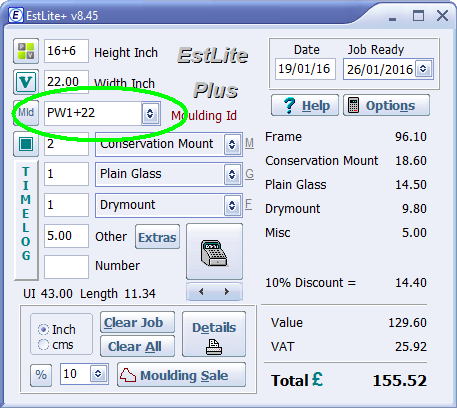Viewport: 457px width, 408px height.
Task: Click the Drymount quantity field
Action: pyautogui.click(x=66, y=205)
